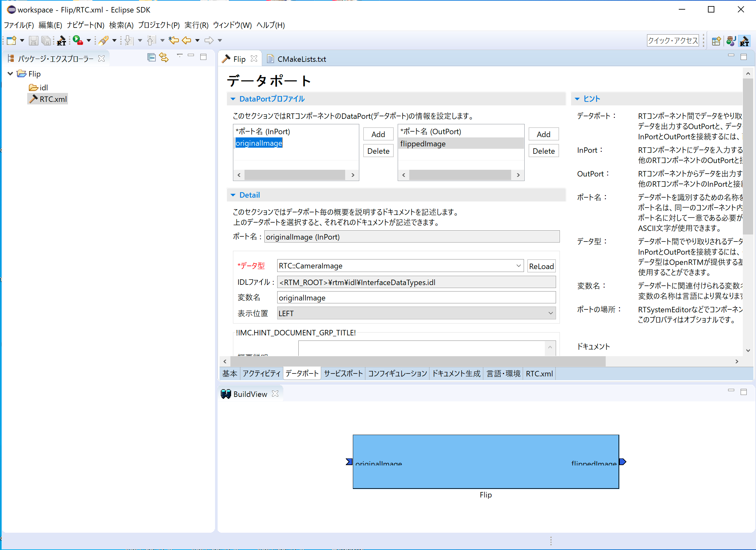Click the Save floppy disk icon
Viewport: 756px width, 550px height.
33,40
